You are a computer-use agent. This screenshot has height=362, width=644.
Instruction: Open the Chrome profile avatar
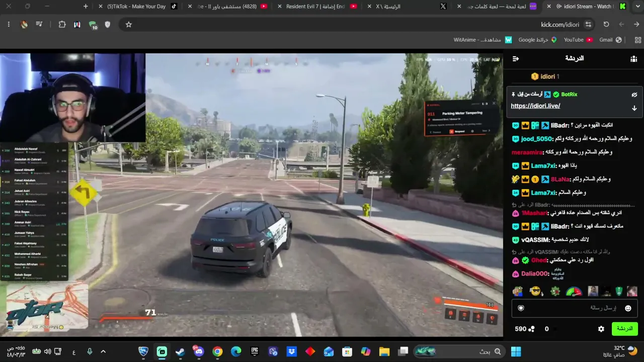[24, 24]
